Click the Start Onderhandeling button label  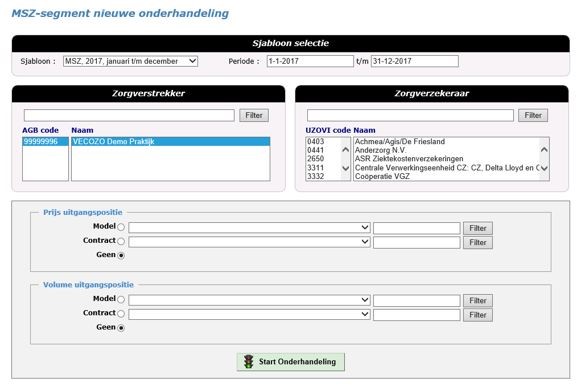(x=297, y=362)
